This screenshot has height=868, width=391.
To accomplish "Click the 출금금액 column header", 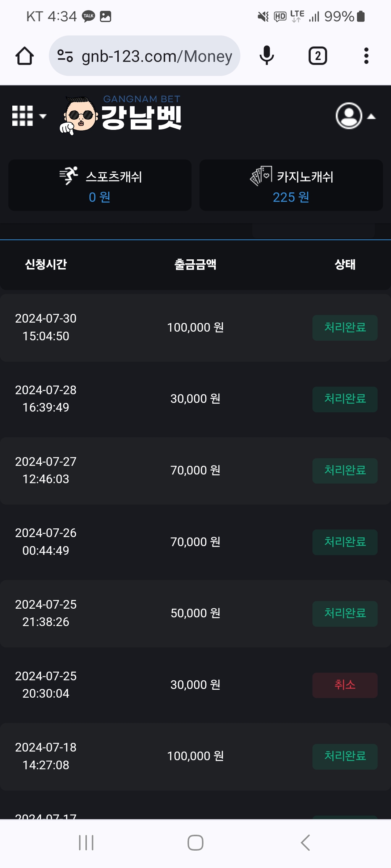I will tap(195, 264).
